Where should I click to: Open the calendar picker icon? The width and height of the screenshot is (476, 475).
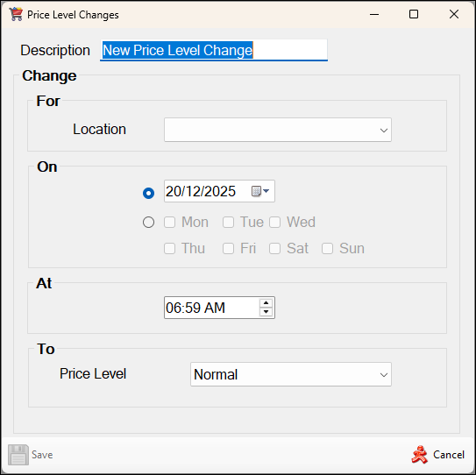click(260, 191)
